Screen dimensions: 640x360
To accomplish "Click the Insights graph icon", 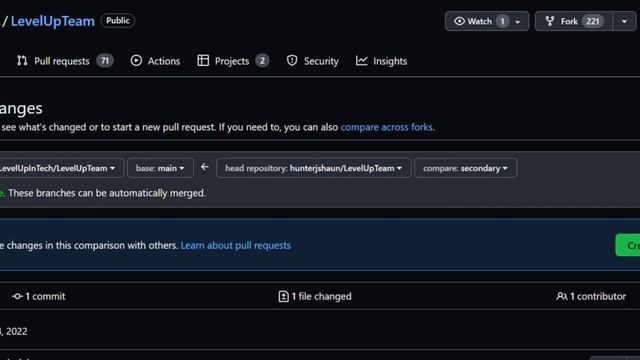I will pyautogui.click(x=361, y=60).
